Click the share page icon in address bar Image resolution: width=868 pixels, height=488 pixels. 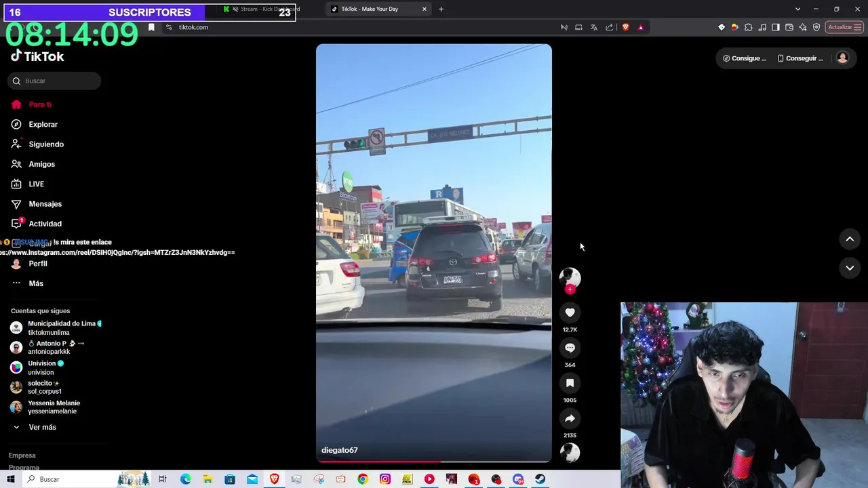click(x=609, y=27)
